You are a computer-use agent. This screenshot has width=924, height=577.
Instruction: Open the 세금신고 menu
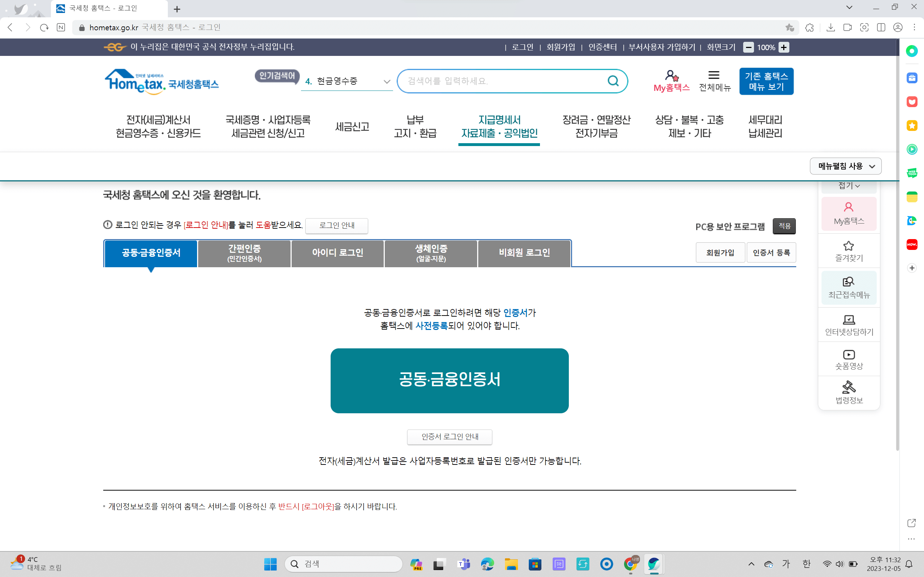tap(352, 126)
